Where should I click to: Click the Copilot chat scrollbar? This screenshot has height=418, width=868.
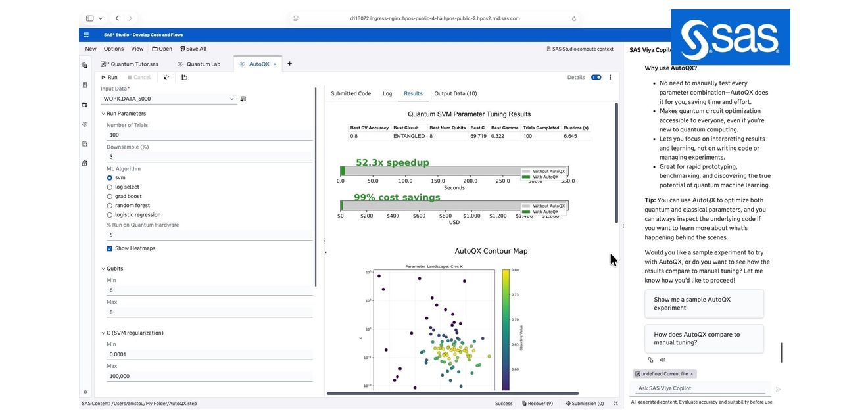[x=781, y=353]
